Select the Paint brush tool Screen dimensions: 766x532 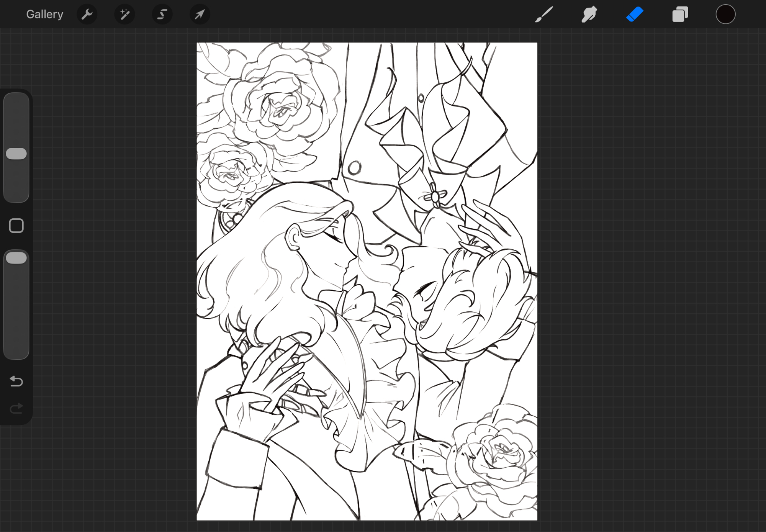544,15
